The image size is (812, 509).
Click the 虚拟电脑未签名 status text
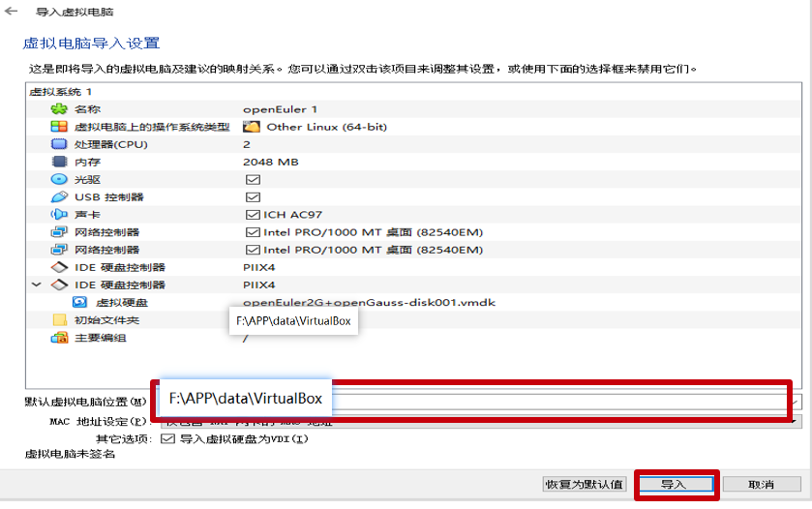click(70, 454)
